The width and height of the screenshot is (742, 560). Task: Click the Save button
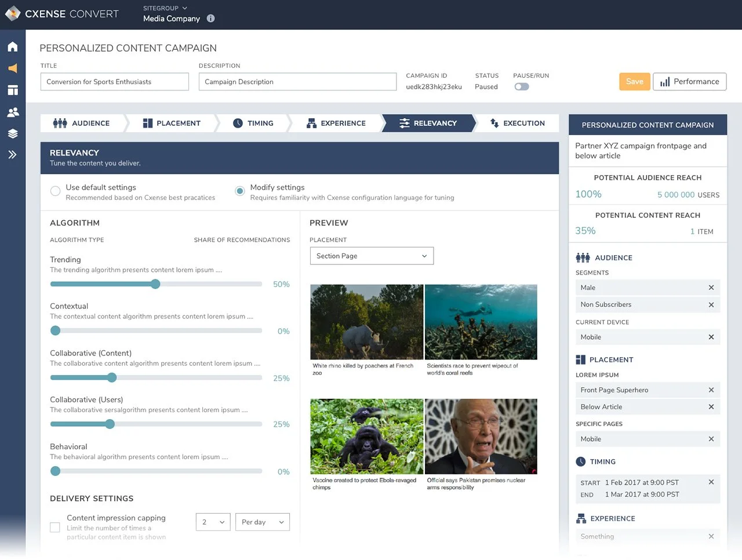(634, 82)
